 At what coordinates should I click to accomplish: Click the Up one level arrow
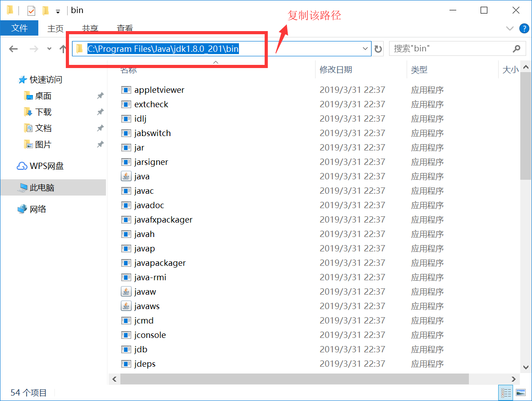[x=63, y=49]
